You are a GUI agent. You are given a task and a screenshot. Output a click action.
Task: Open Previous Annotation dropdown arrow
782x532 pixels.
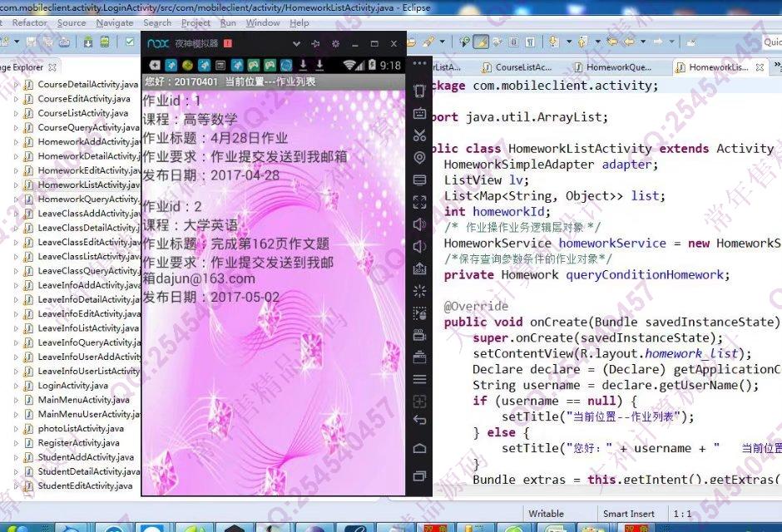point(597,42)
